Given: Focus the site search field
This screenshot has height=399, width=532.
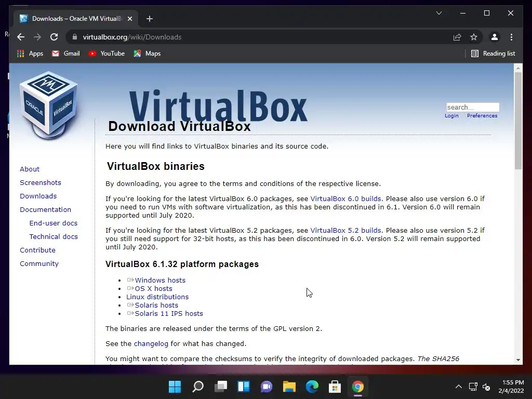Looking at the screenshot, I should tap(473, 107).
